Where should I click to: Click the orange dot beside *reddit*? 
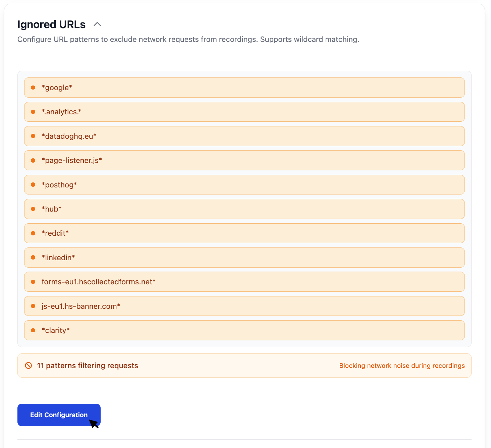point(33,233)
